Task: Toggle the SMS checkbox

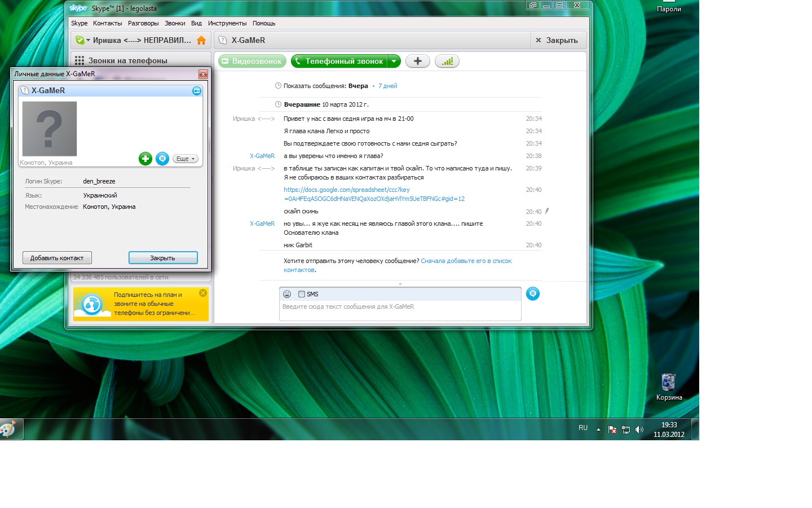Action: pyautogui.click(x=302, y=294)
